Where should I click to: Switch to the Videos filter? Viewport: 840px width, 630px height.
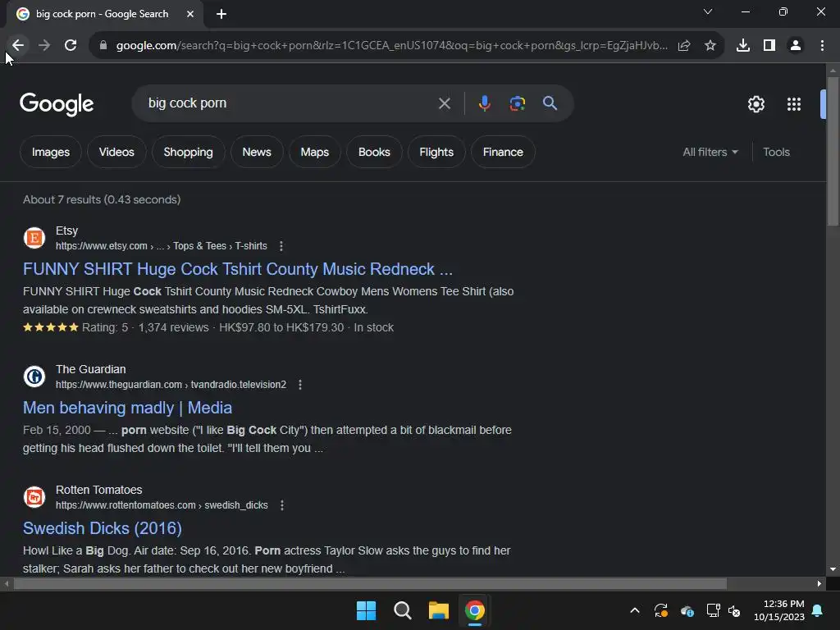click(116, 152)
